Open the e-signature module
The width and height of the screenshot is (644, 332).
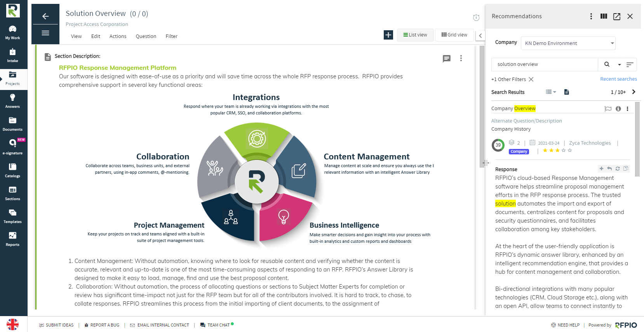click(x=13, y=147)
